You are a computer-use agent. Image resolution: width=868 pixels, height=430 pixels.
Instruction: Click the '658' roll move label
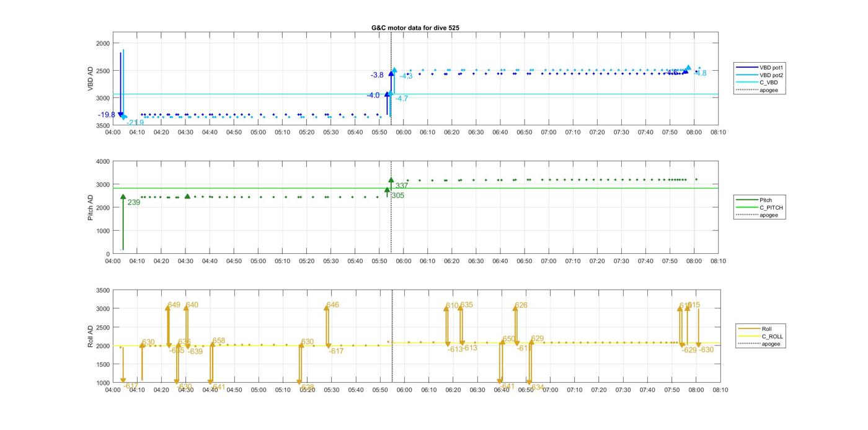pyautogui.click(x=219, y=341)
